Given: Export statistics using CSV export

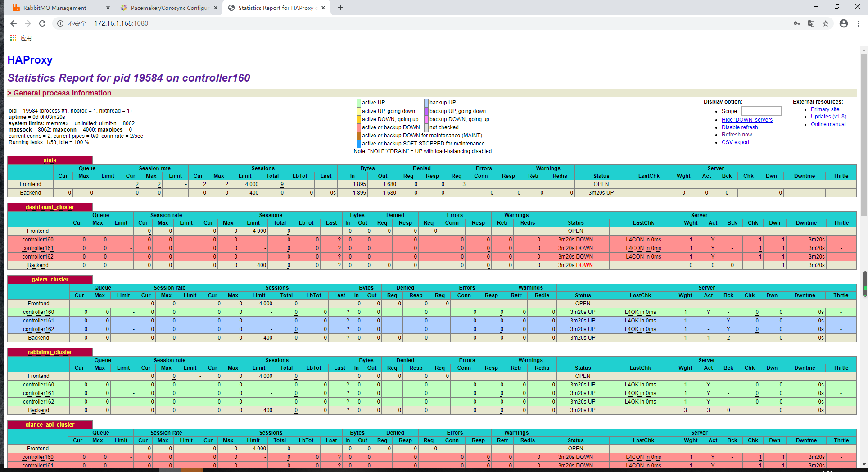Looking at the screenshot, I should coord(735,142).
